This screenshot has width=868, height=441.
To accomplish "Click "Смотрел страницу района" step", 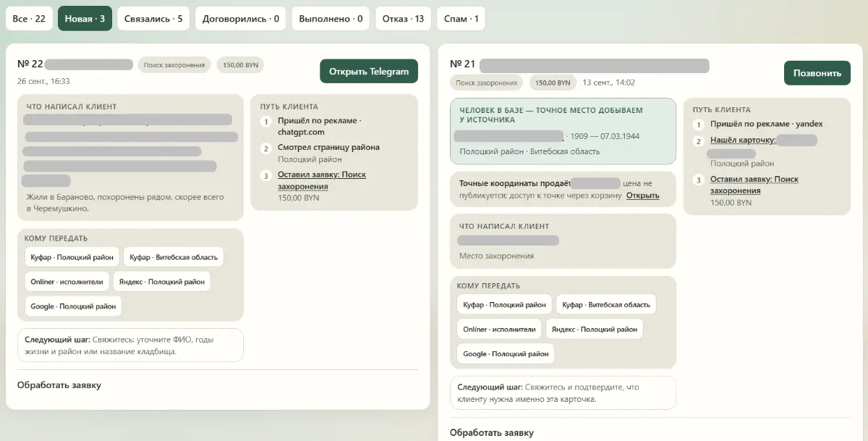I will (x=328, y=147).
